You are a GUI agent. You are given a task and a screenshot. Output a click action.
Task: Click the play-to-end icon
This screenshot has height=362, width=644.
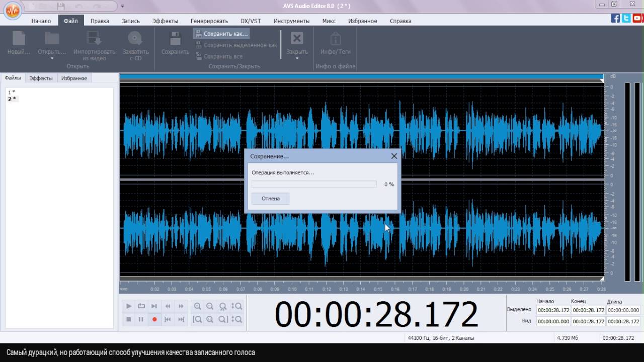154,306
